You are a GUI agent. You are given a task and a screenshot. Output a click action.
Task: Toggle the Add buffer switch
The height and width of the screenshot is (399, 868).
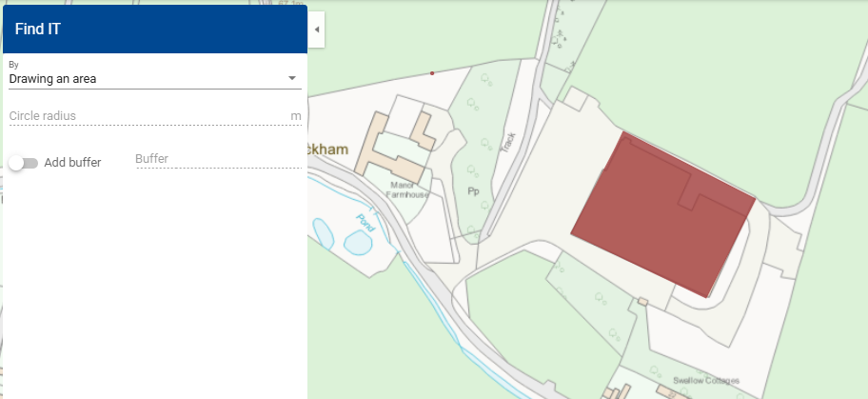pos(23,163)
